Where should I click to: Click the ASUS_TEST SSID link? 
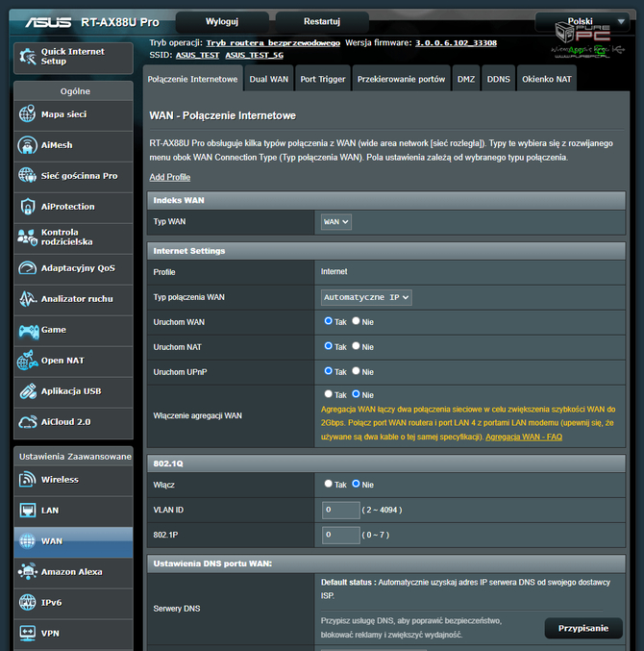[x=197, y=55]
